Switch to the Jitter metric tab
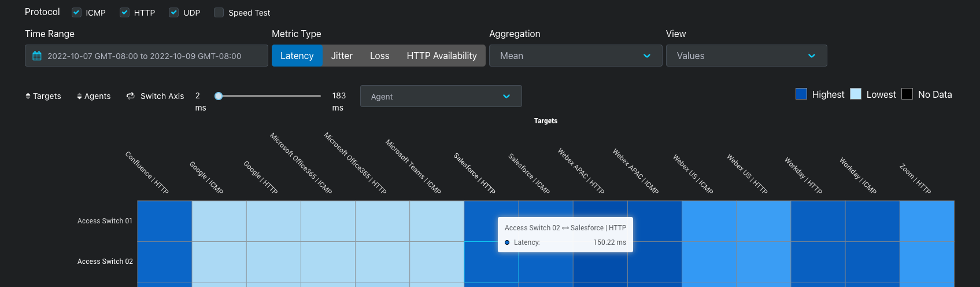 [x=342, y=56]
